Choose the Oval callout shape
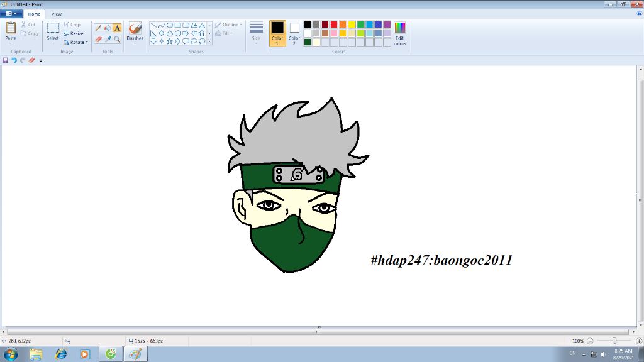This screenshot has width=644, height=362. coord(194,41)
